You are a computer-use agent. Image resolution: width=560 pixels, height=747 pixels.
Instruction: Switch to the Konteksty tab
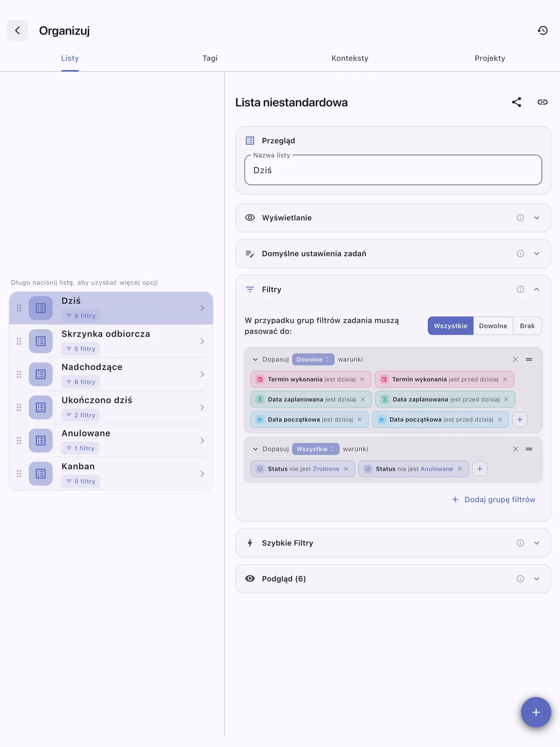[350, 58]
